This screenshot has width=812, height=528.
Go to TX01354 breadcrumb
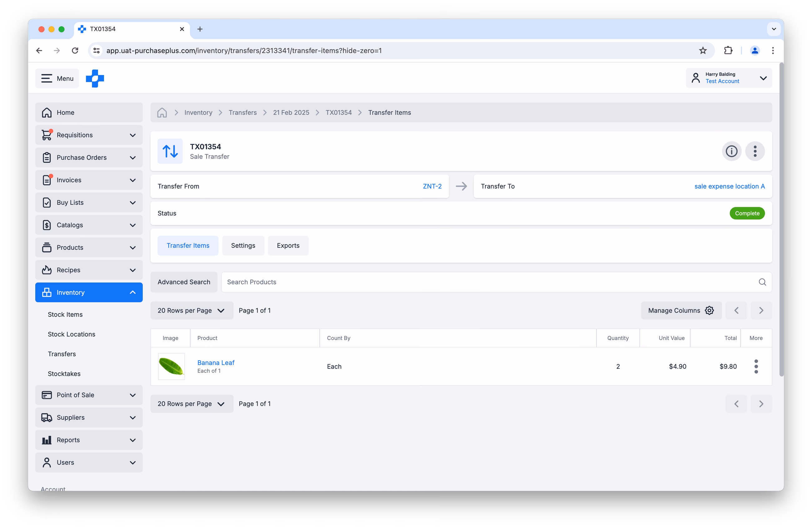[339, 112]
